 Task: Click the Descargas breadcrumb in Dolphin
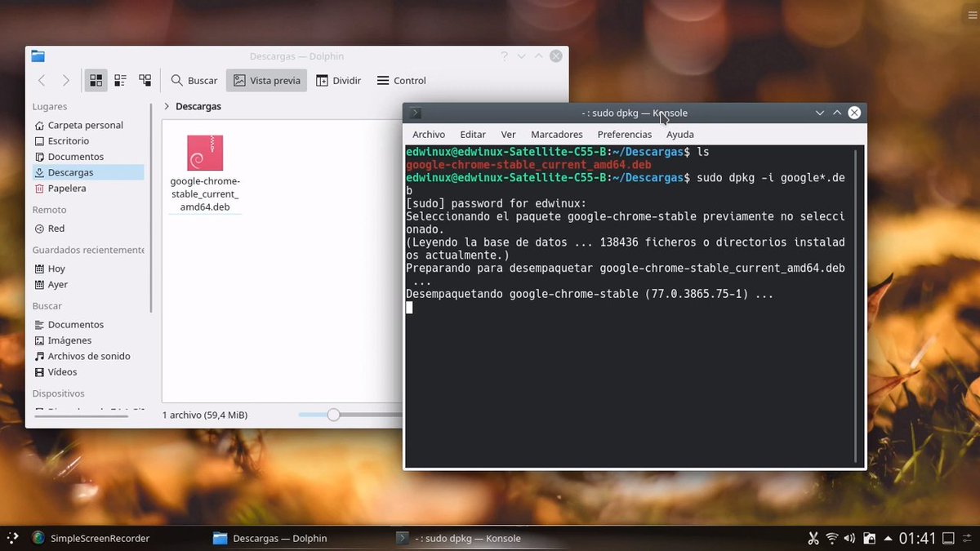(x=198, y=106)
